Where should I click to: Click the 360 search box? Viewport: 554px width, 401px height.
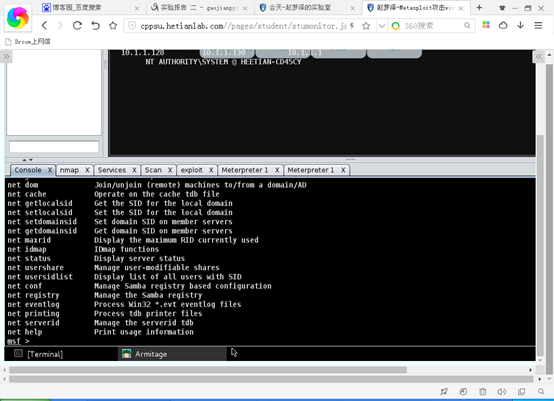point(432,25)
